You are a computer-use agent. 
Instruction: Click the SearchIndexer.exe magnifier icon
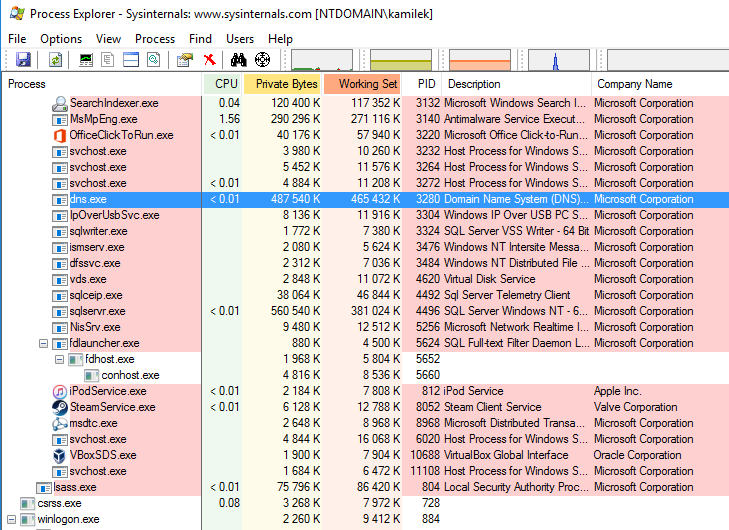click(60, 104)
